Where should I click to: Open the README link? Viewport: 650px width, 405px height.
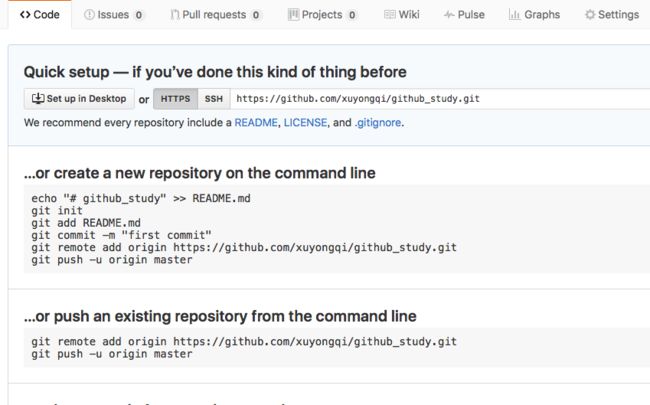tap(256, 123)
